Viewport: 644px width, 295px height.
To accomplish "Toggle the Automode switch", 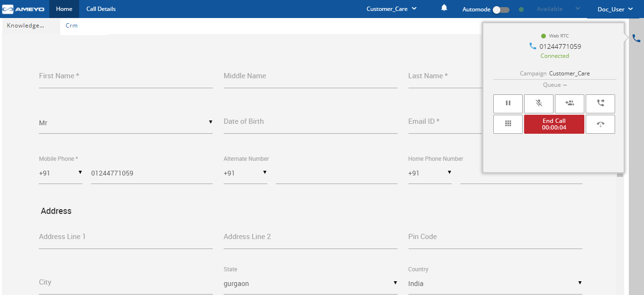I will (500, 9).
